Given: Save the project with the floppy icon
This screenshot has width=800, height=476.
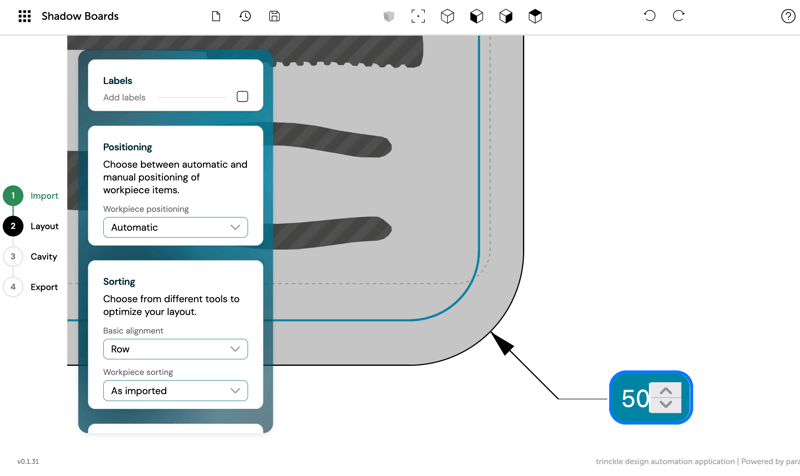Looking at the screenshot, I should coord(274,16).
